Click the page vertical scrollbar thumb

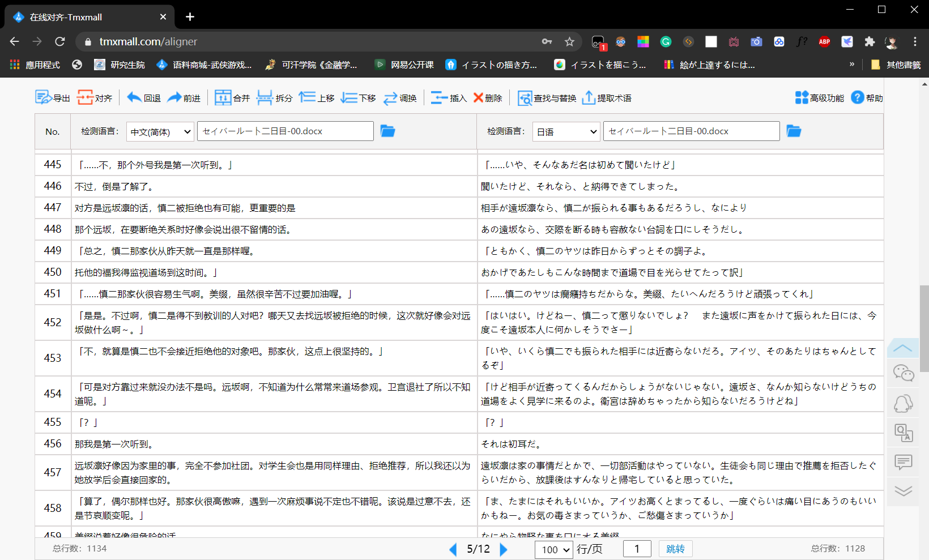[924, 328]
